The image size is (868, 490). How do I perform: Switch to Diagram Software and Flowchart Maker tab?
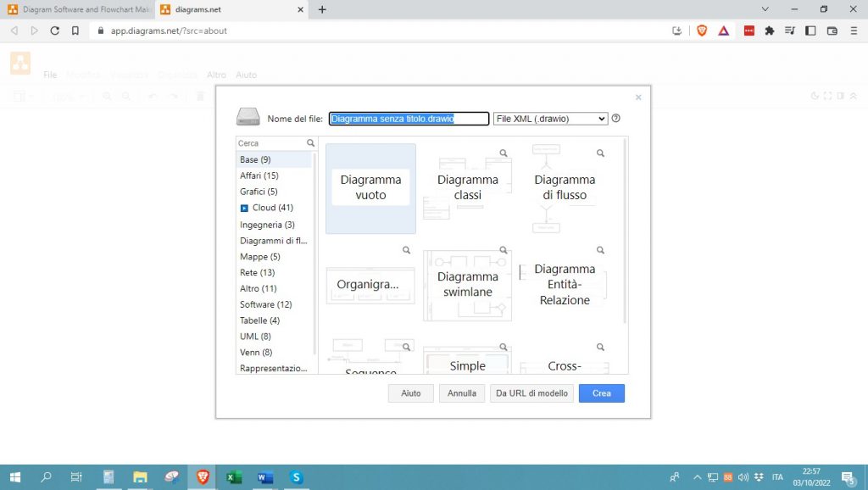point(81,9)
